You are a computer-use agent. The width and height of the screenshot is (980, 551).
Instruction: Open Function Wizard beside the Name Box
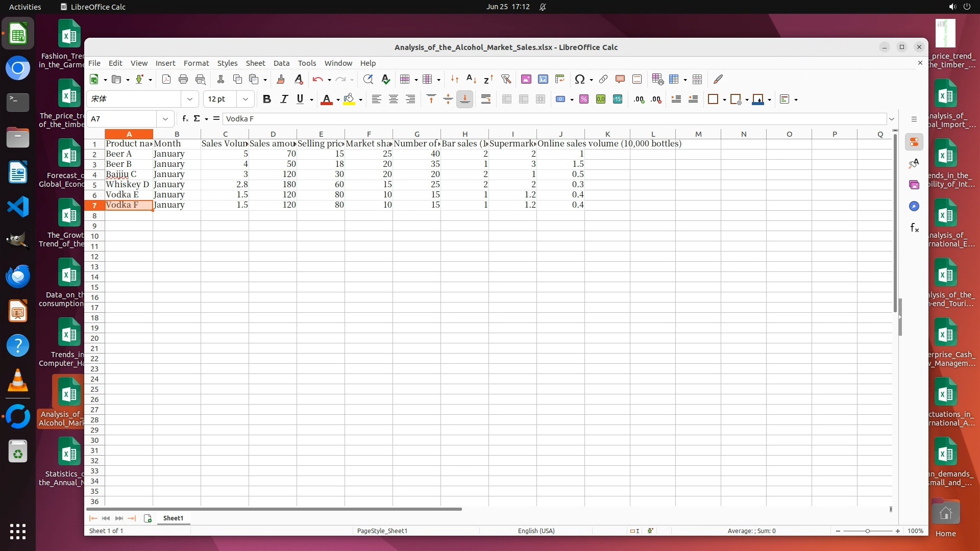point(185,118)
